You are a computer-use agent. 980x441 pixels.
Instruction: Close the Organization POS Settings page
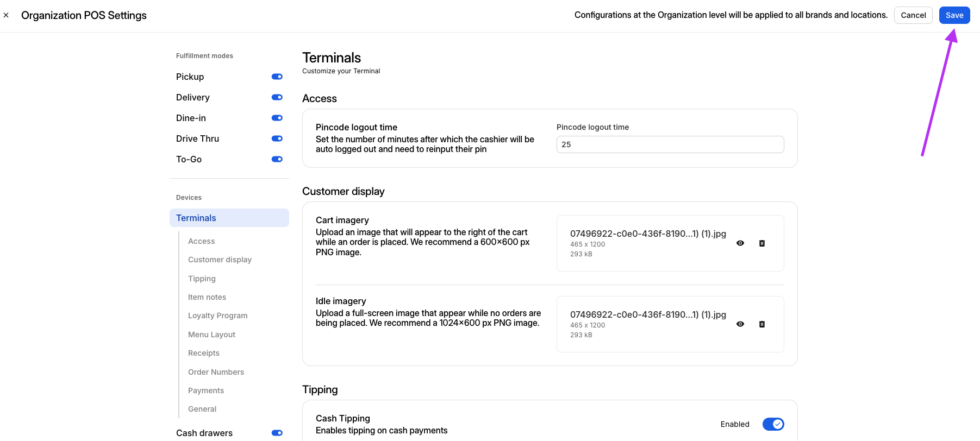6,15
